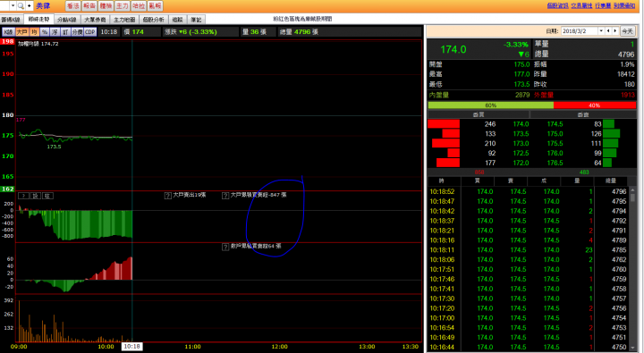The width and height of the screenshot is (644, 353).
Task: Switch to the 大單券商 tab
Action: point(96,20)
